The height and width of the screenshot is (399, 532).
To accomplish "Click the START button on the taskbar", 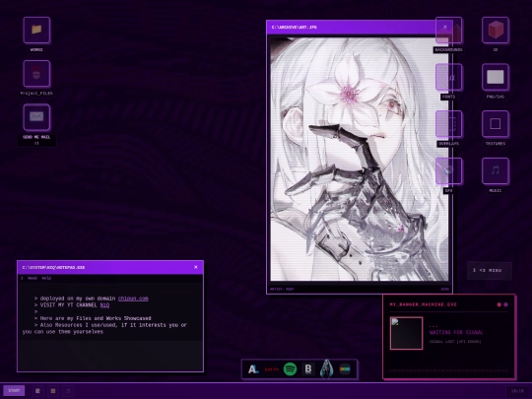I will 14,391.
